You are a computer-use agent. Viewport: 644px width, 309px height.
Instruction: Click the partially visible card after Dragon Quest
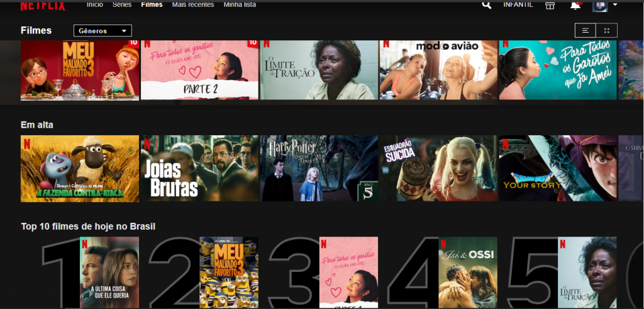point(631,169)
